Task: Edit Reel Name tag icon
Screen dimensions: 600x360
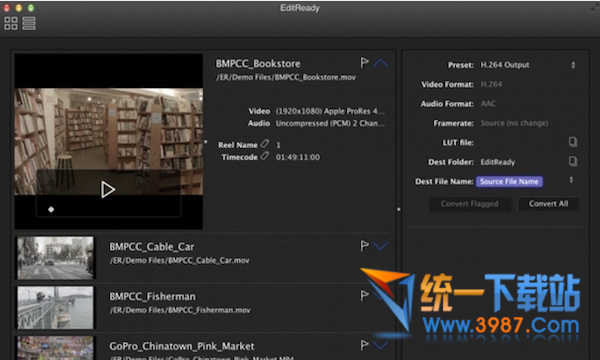Action: click(x=264, y=144)
